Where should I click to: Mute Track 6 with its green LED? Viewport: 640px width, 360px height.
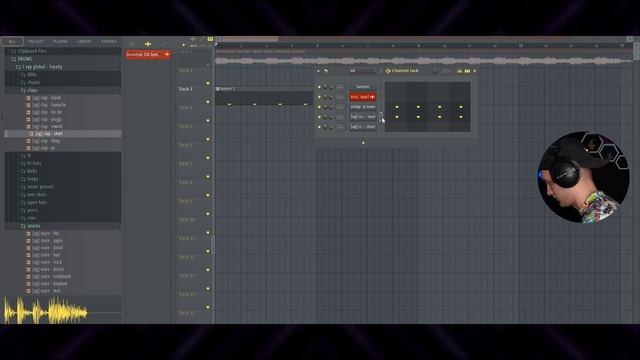[208, 158]
